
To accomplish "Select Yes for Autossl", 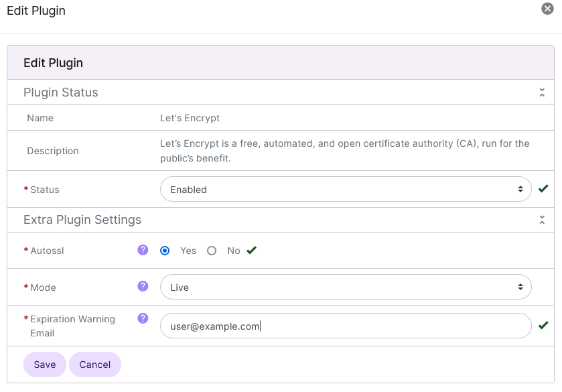I will pos(164,250).
